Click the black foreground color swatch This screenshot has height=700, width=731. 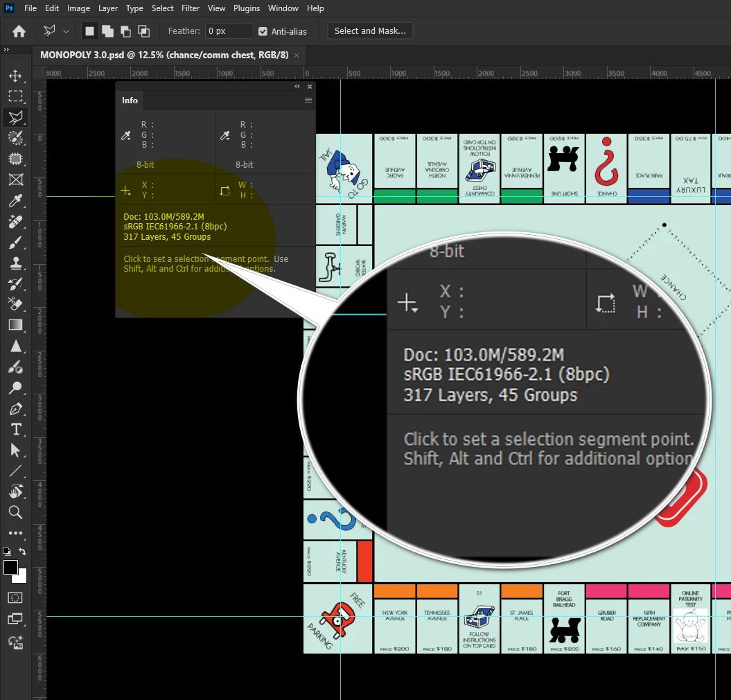pos(10,567)
